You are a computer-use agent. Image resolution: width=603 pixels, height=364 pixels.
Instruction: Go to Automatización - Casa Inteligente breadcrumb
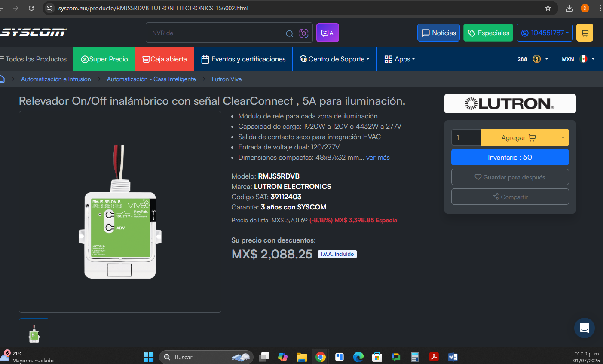click(x=151, y=79)
